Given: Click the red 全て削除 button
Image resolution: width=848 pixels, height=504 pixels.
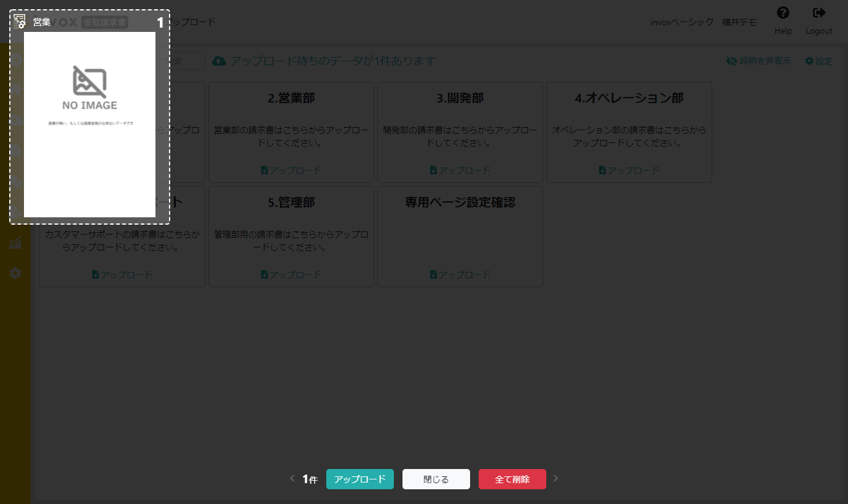Looking at the screenshot, I should point(512,479).
